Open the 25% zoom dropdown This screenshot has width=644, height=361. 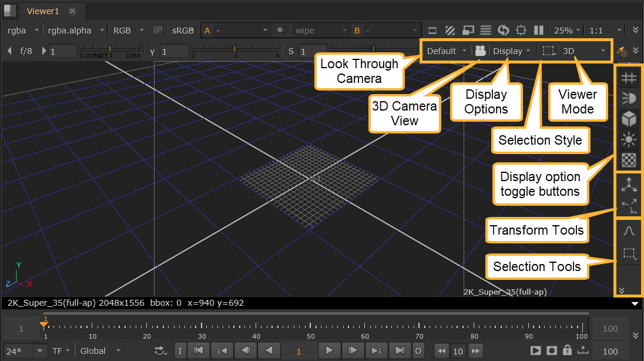[x=567, y=31]
